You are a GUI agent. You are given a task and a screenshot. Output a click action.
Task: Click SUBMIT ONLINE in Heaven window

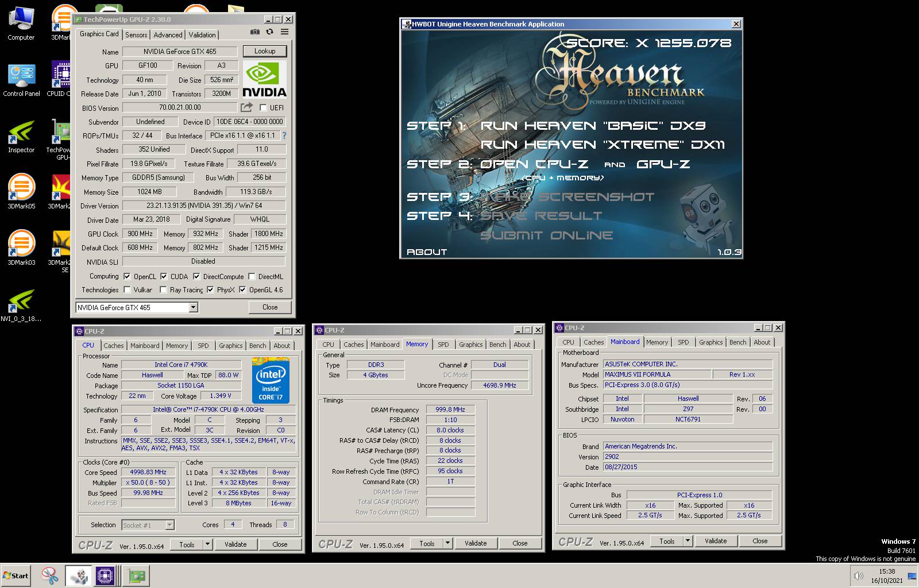(x=546, y=235)
